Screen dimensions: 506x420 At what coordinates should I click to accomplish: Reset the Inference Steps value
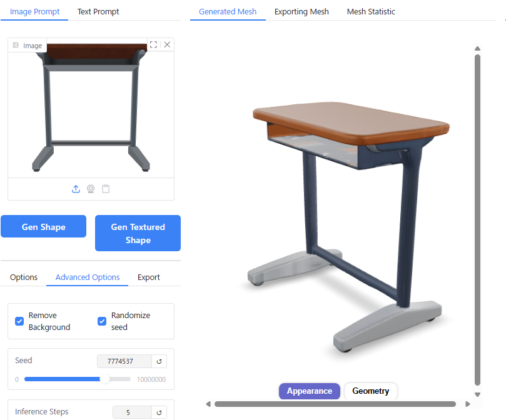pyautogui.click(x=159, y=412)
